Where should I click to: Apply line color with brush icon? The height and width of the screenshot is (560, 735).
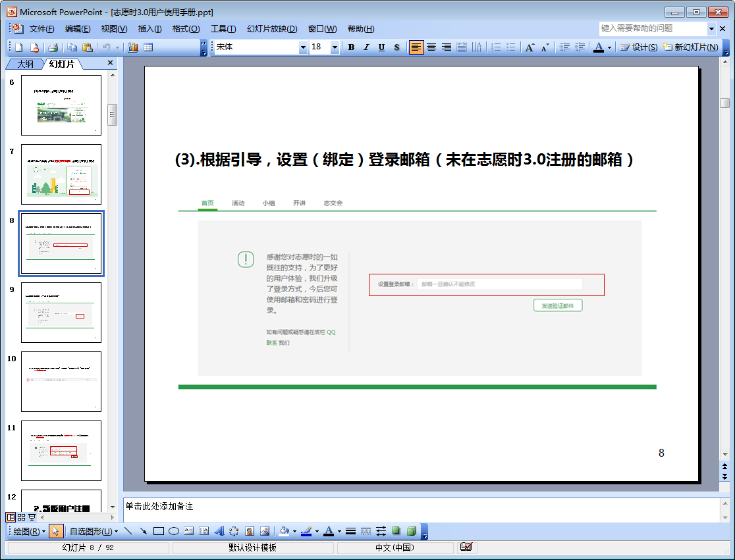click(306, 531)
